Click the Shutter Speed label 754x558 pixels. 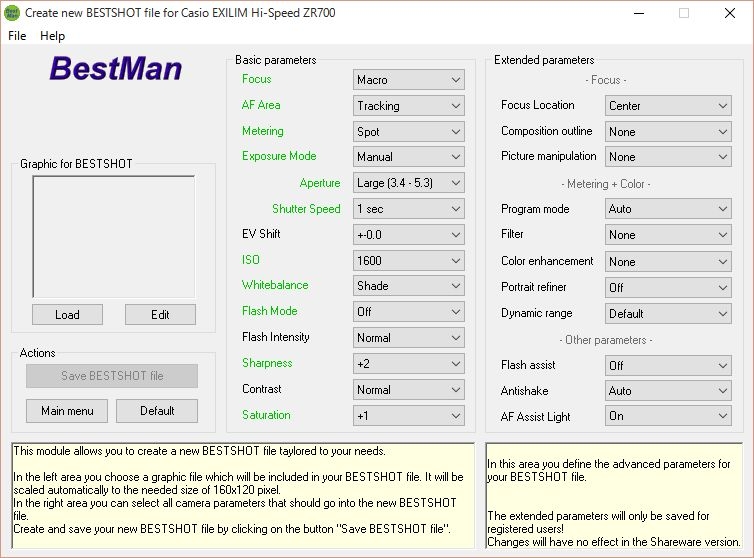tap(306, 209)
